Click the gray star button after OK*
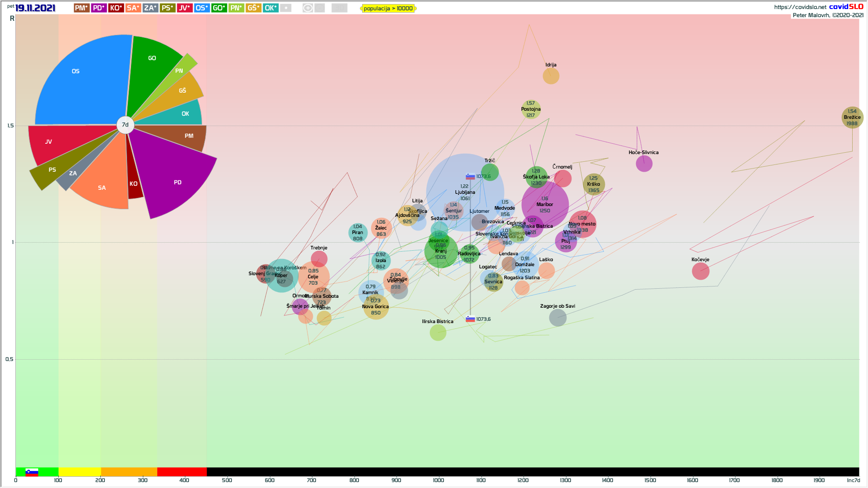This screenshot has width=868, height=488. point(286,8)
